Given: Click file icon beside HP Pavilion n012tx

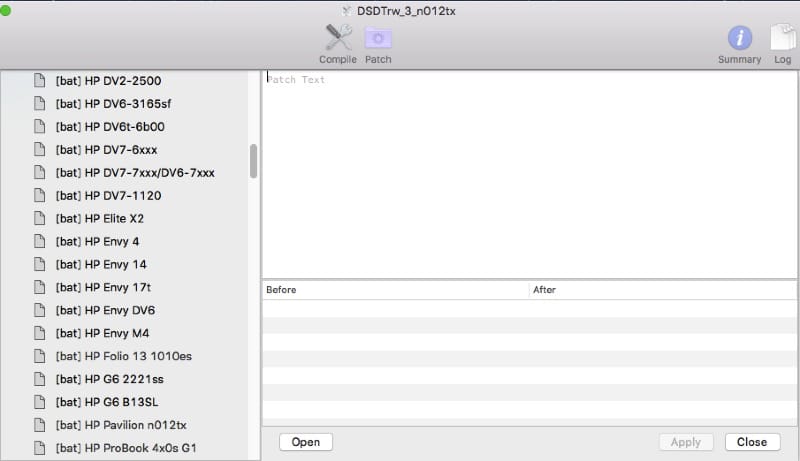Looking at the screenshot, I should [x=40, y=425].
